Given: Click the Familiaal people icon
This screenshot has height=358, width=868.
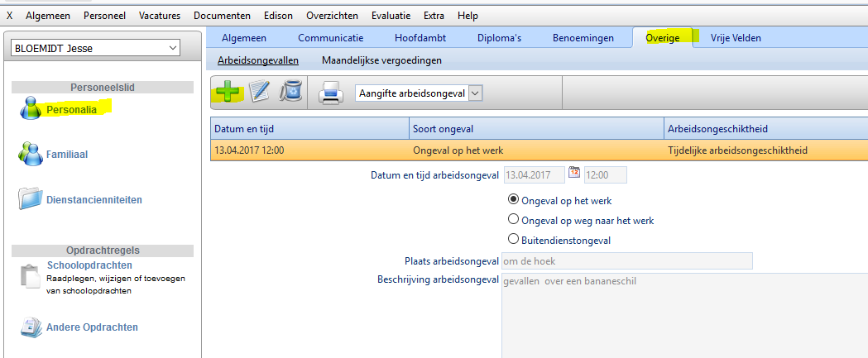Looking at the screenshot, I should tap(31, 154).
